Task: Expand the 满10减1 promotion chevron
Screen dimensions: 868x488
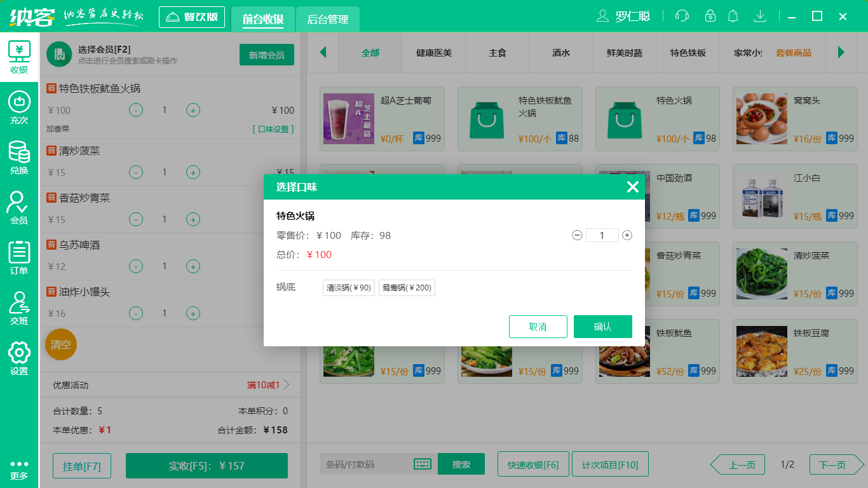Action: coord(287,384)
